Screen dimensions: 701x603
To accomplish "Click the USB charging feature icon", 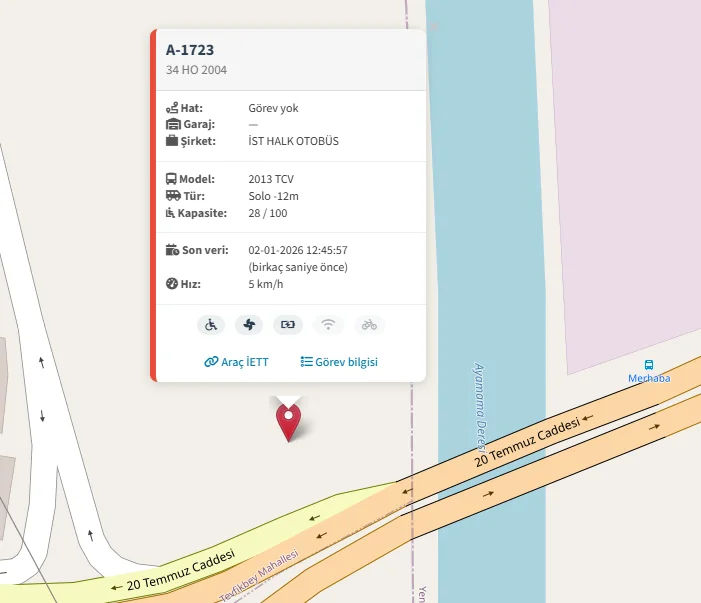I will coord(288,325).
